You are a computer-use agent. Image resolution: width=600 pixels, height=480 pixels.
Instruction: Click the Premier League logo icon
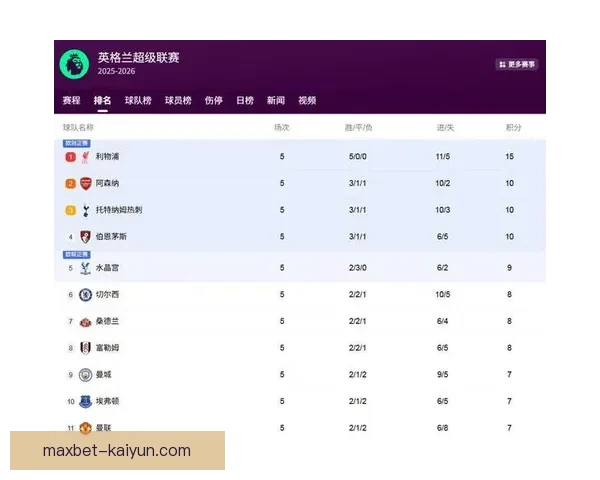74,64
